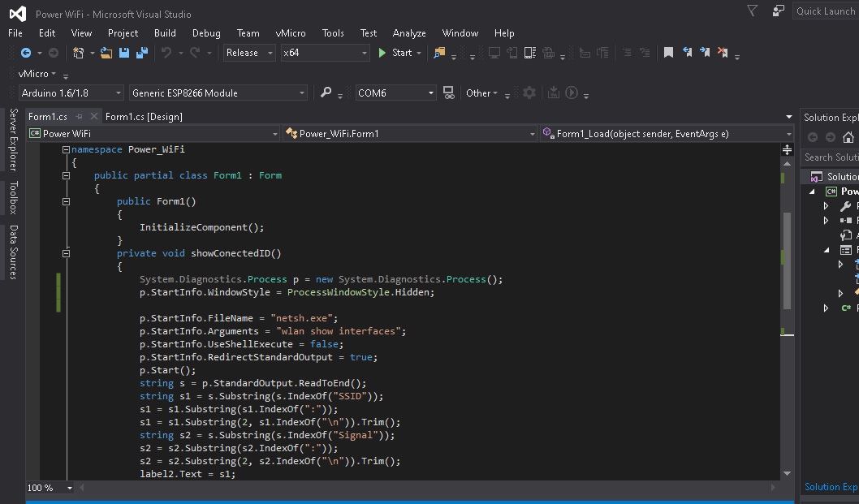
Task: Click the vertical scrollbar thumb in editor
Action: pyautogui.click(x=786, y=260)
